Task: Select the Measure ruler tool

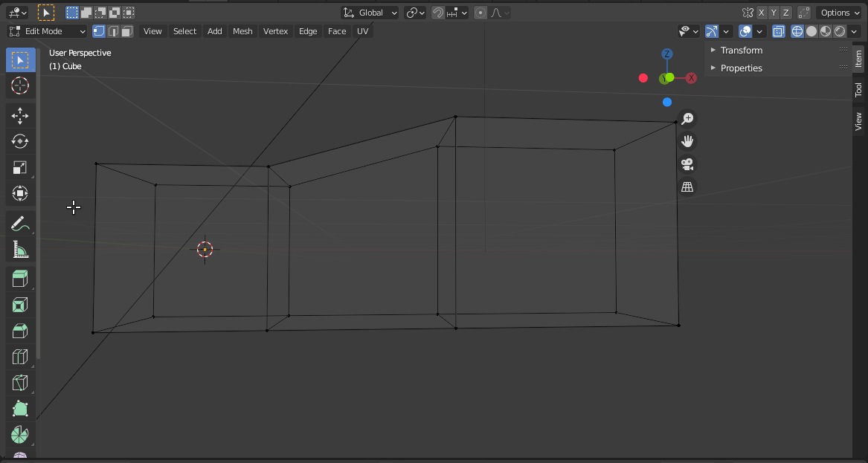Action: click(x=21, y=250)
